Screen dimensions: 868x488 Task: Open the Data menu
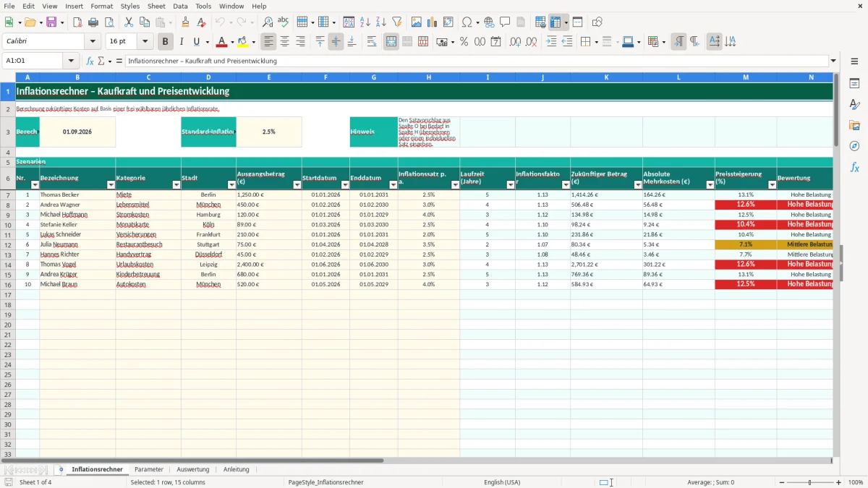180,6
